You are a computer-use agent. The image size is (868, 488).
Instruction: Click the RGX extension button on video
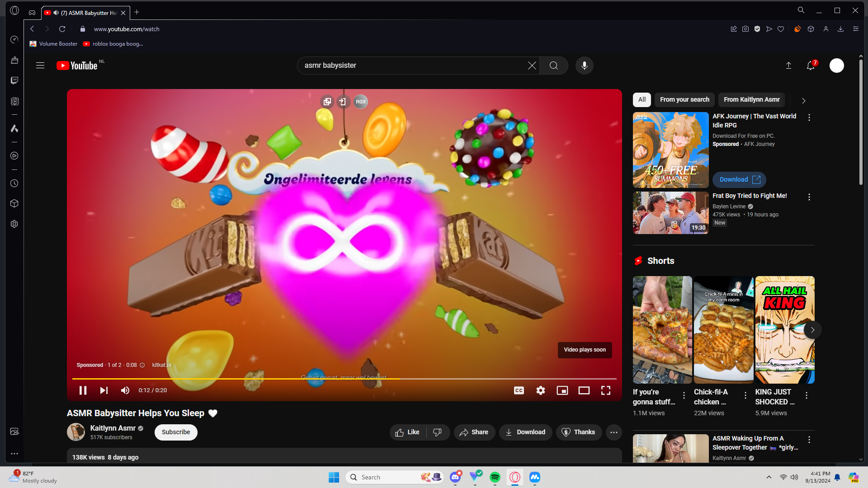pos(361,102)
